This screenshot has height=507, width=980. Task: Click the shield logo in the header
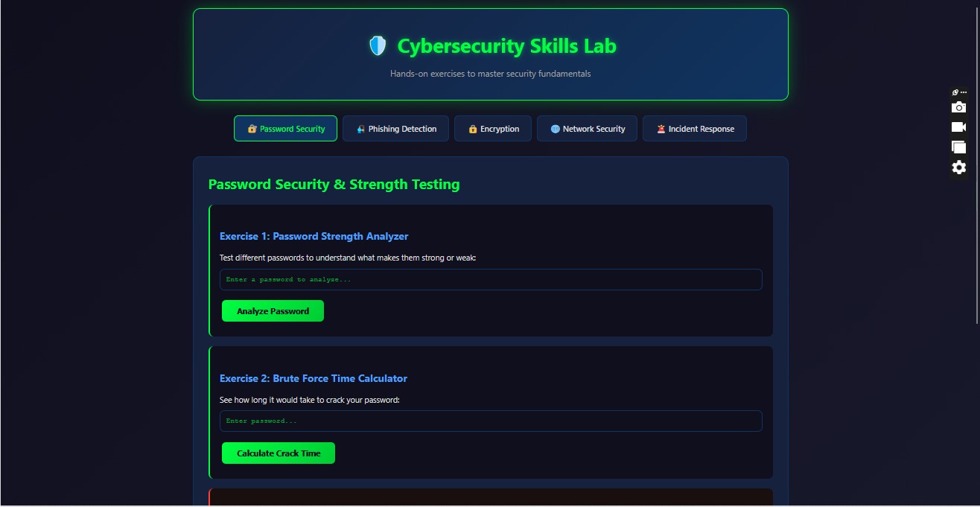[x=378, y=46]
